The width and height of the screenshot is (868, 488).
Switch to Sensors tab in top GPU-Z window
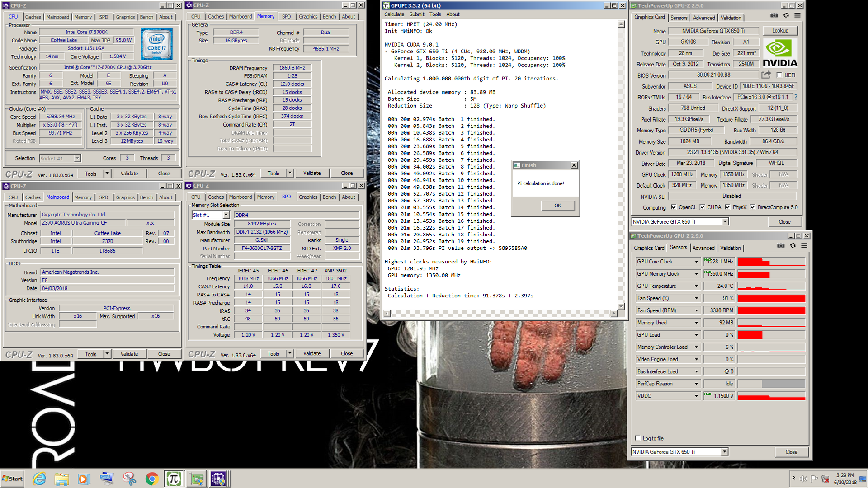coord(679,18)
